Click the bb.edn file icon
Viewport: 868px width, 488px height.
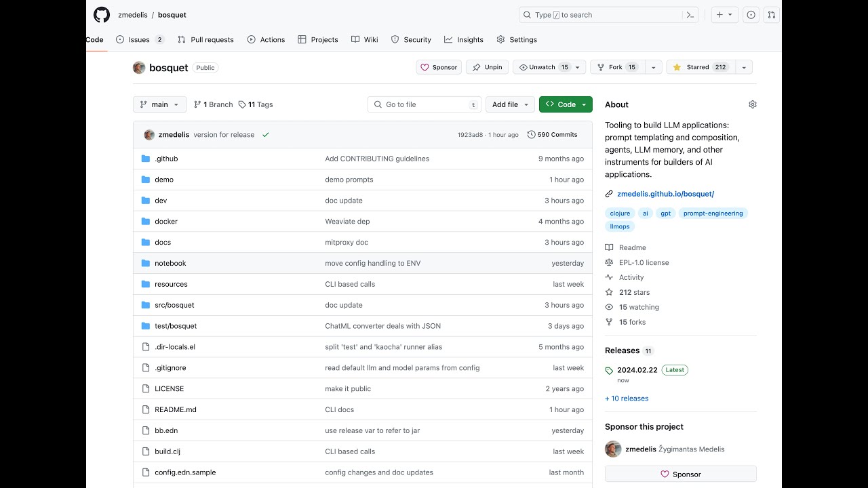point(145,430)
